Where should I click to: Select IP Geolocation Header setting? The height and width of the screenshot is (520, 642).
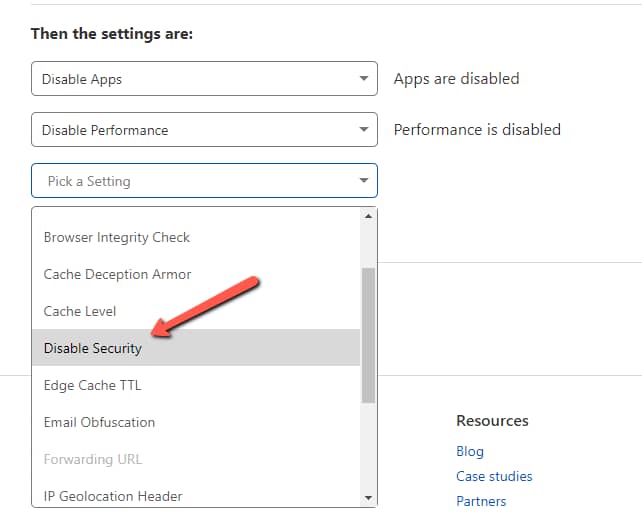coord(113,496)
